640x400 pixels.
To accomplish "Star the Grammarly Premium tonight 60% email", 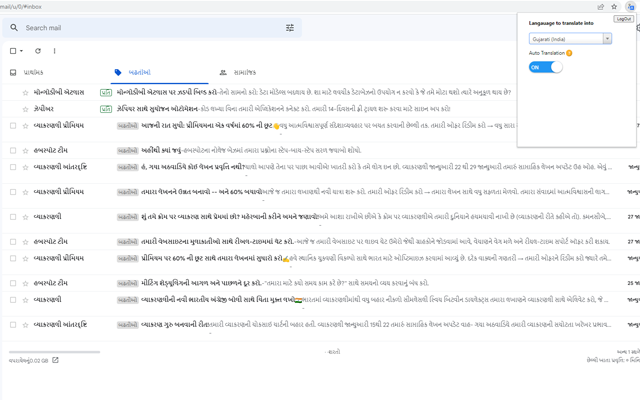I will coord(25,126).
